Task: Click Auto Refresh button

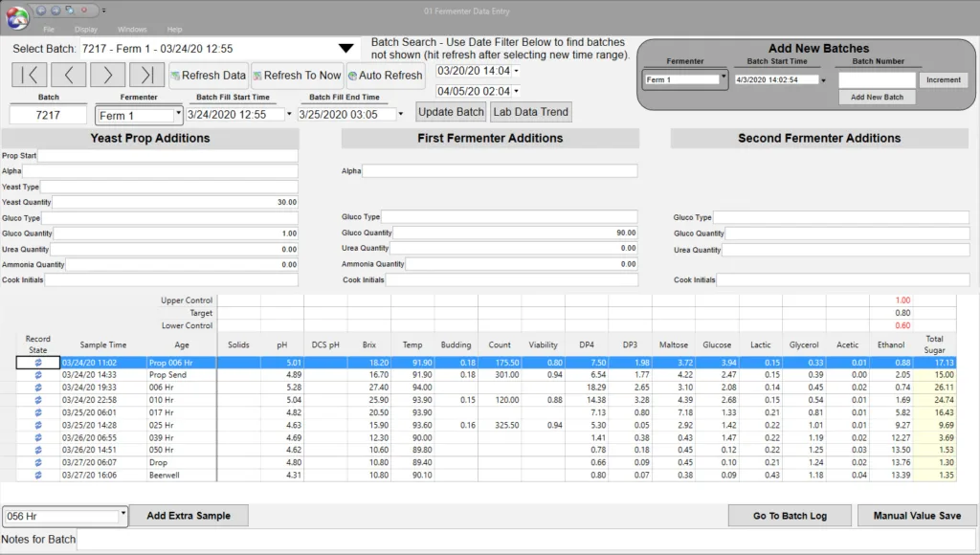Action: pos(386,76)
